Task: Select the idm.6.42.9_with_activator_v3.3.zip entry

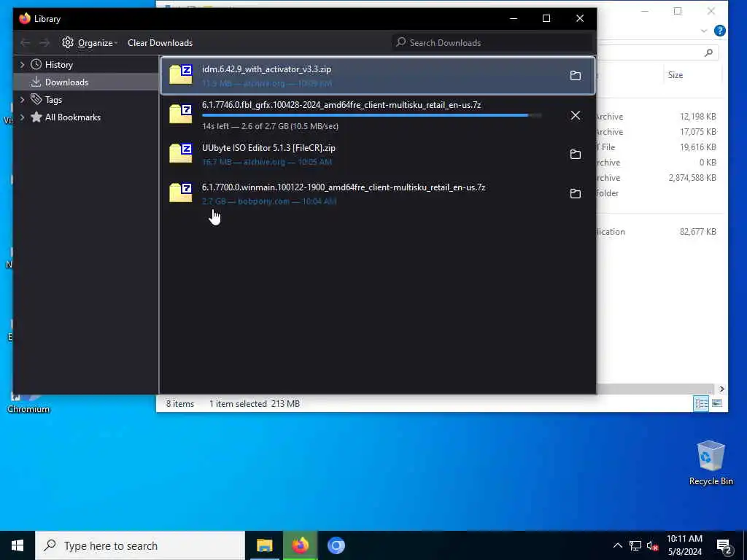Action: point(377,75)
